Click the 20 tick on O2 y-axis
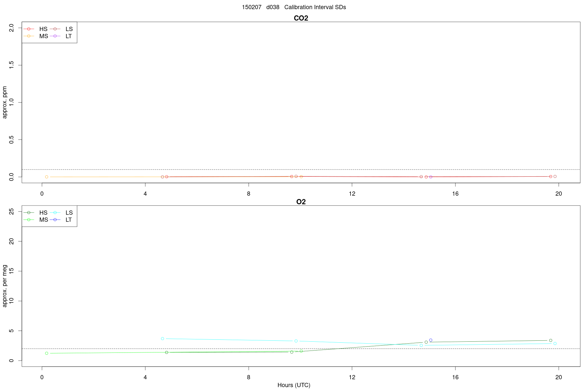This screenshot has height=392, width=588. click(12, 241)
